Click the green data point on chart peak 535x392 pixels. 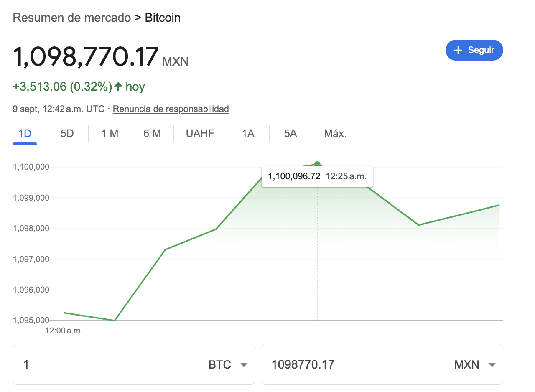317,164
